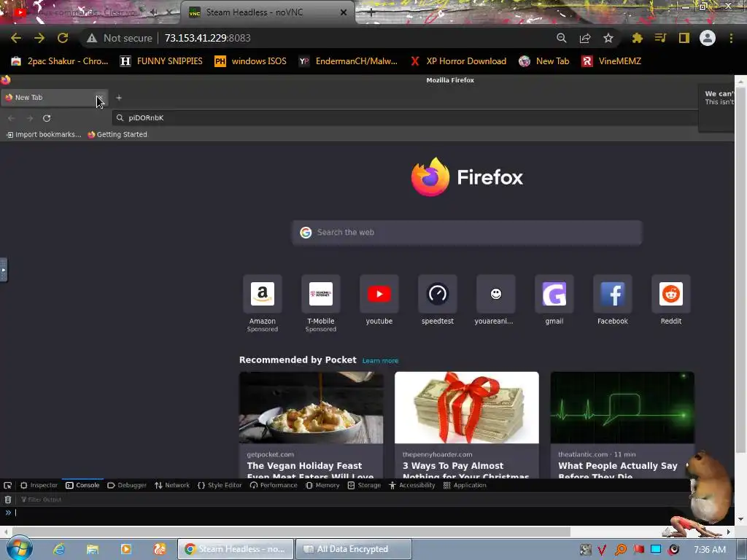
Task: Select the Steam Headless - noVNC tab
Action: click(255, 12)
